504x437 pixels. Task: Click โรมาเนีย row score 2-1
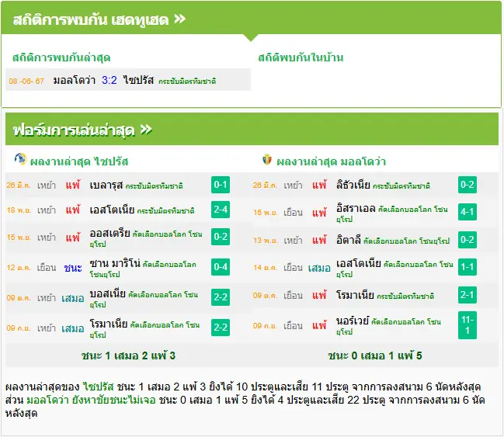click(x=468, y=295)
